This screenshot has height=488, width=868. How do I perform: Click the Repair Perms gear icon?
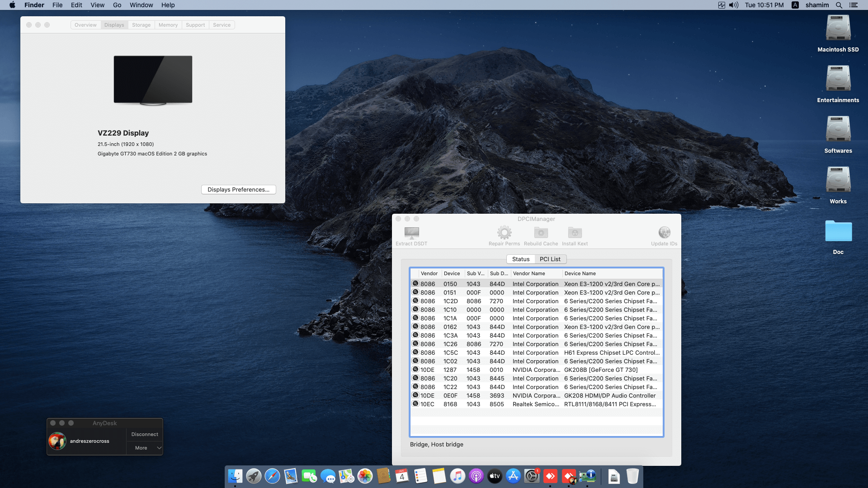504,233
